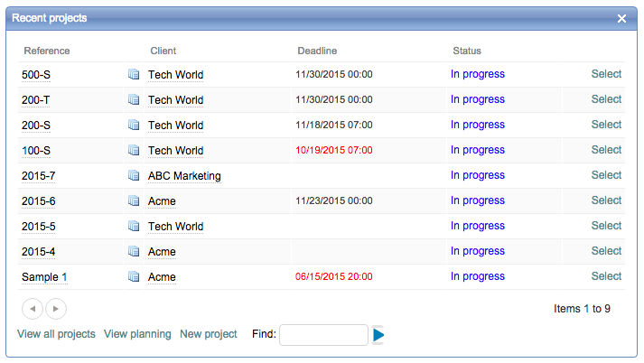Viewport: 644px width, 363px height.
Task: Go to previous page of projects
Action: click(33, 309)
